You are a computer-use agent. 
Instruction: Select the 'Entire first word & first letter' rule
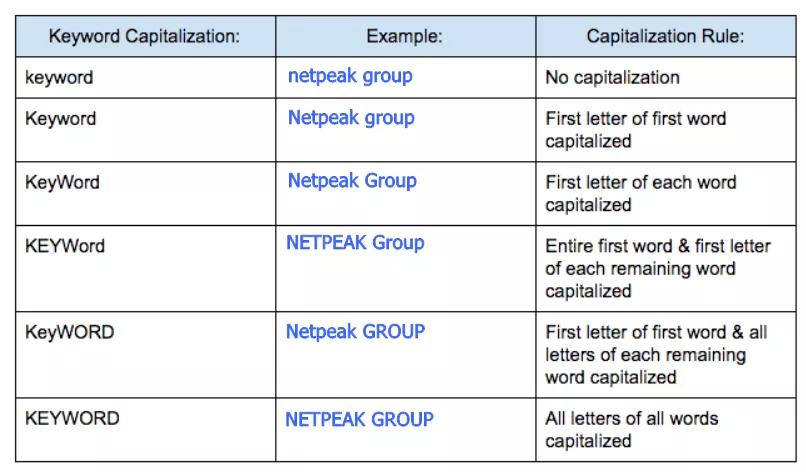666,268
